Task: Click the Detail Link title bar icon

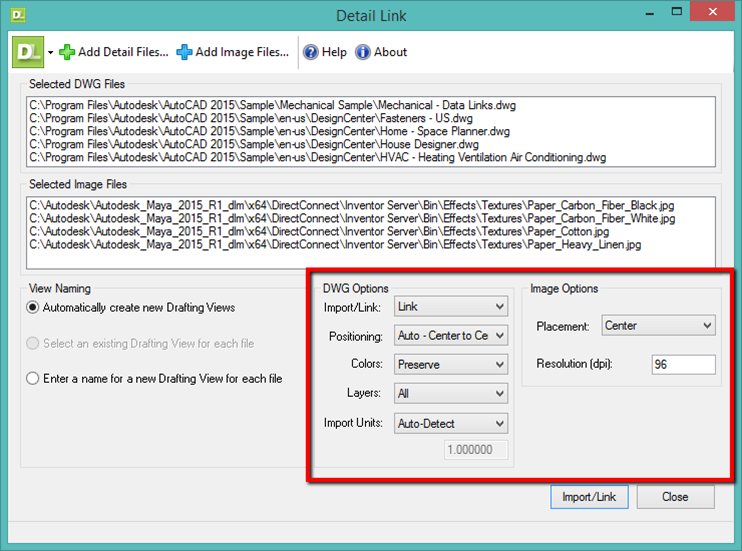Action: (18, 15)
